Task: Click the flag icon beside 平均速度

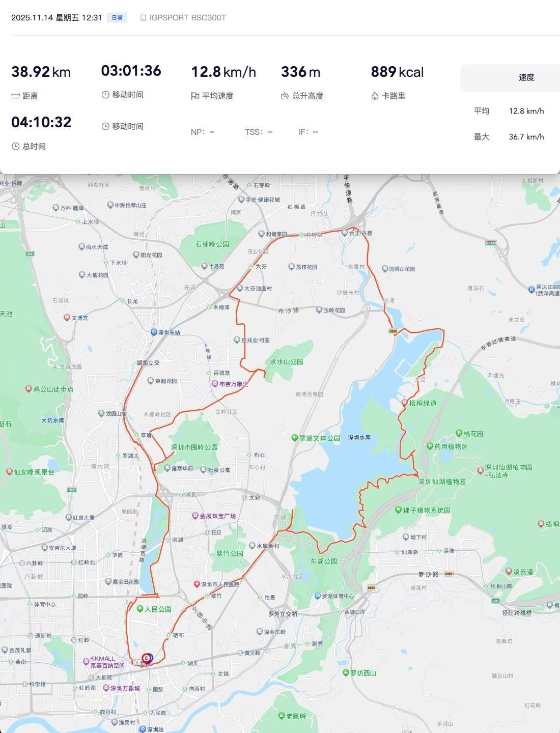Action: 195,96
